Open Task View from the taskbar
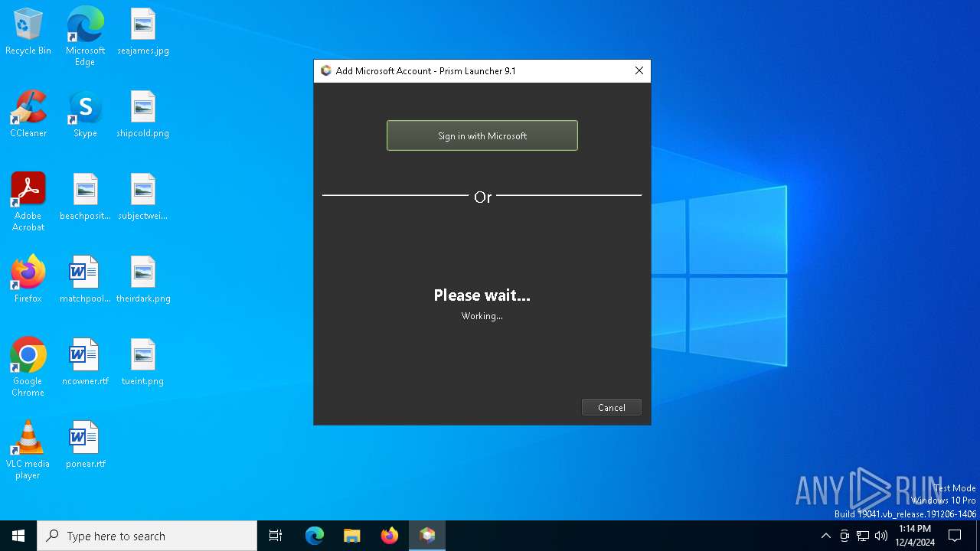Viewport: 980px width, 551px height. tap(276, 536)
